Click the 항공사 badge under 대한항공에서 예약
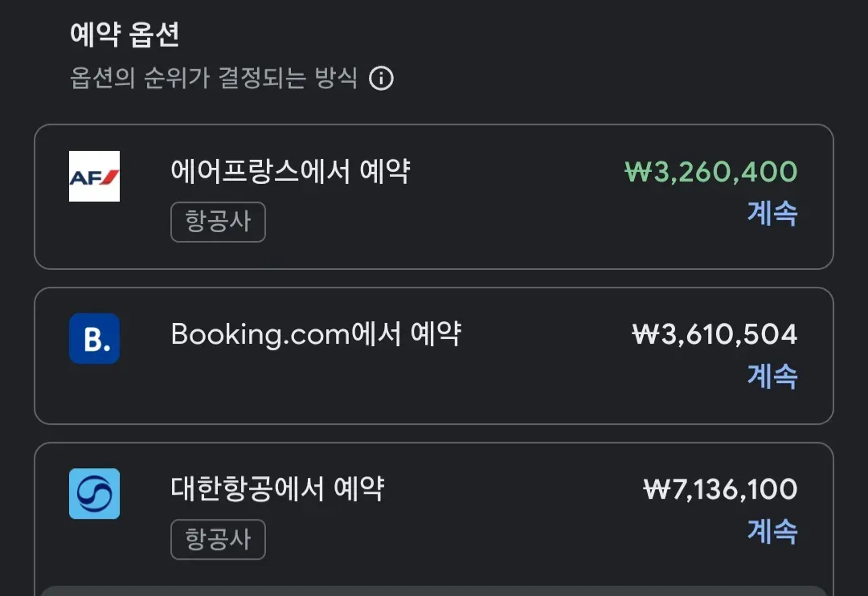Screen dimensions: 868x596 point(218,541)
